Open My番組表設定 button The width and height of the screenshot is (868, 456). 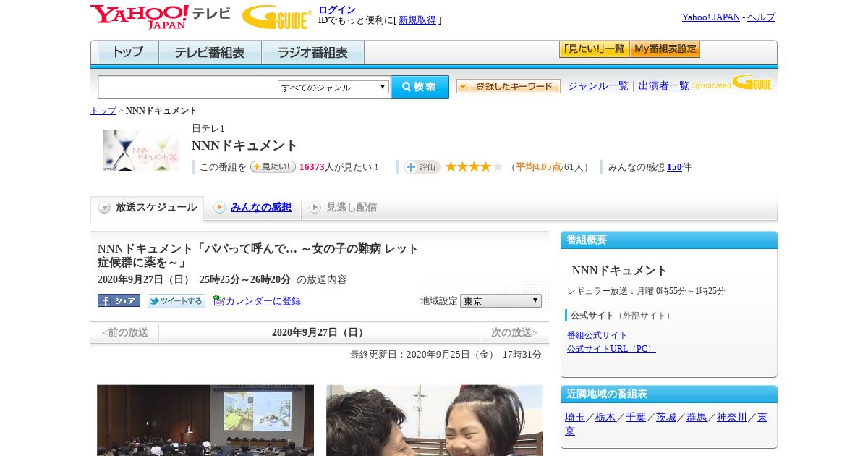click(x=665, y=49)
